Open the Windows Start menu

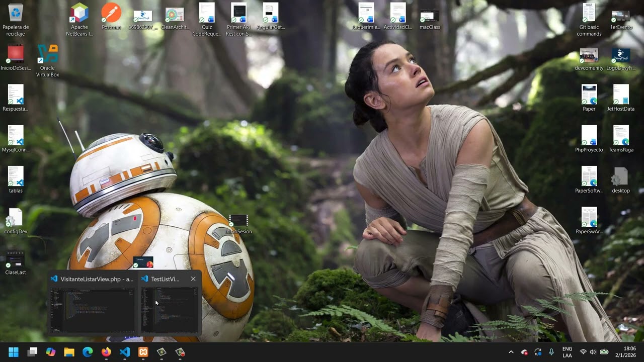point(14,352)
